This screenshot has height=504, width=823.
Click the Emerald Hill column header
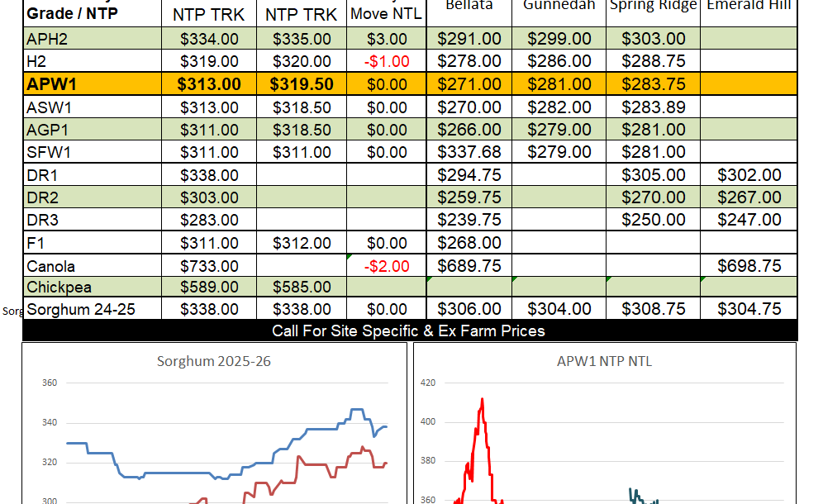click(x=749, y=7)
